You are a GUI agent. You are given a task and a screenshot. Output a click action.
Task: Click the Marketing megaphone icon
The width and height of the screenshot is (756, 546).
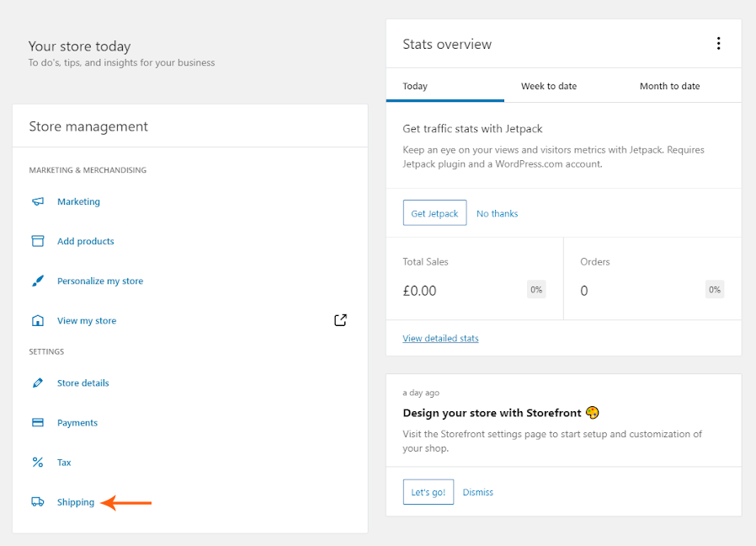(x=37, y=202)
